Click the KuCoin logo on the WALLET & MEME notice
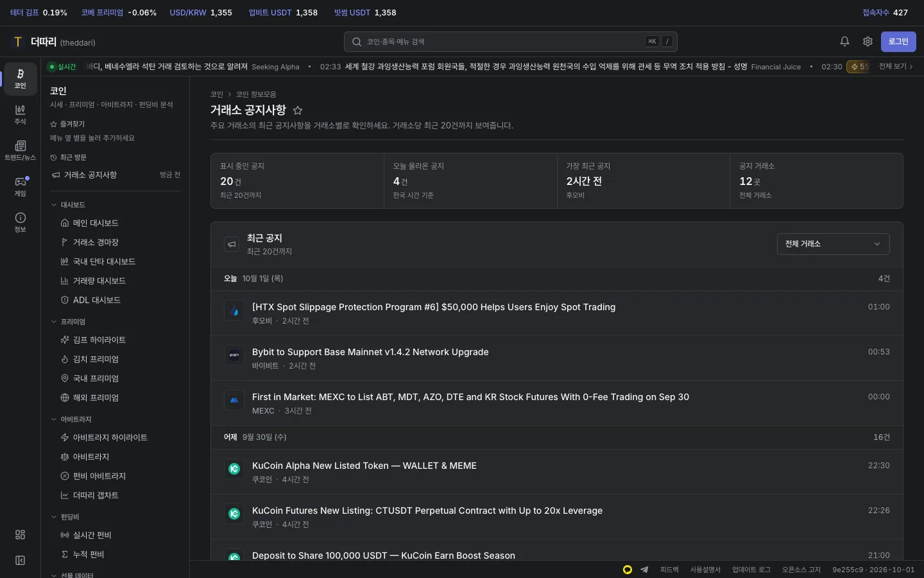924x578 pixels. [234, 469]
